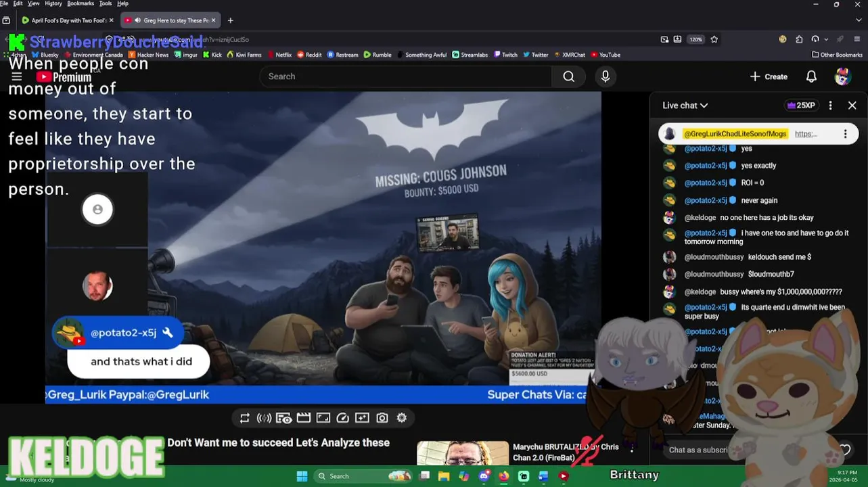Open the Bookmarks menu
868x487 pixels.
click(x=81, y=3)
